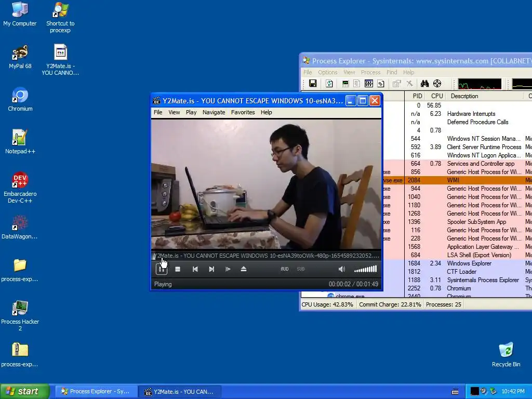Screen dimensions: 532x399
Task: Click the seek bar with the video title
Action: click(267, 256)
